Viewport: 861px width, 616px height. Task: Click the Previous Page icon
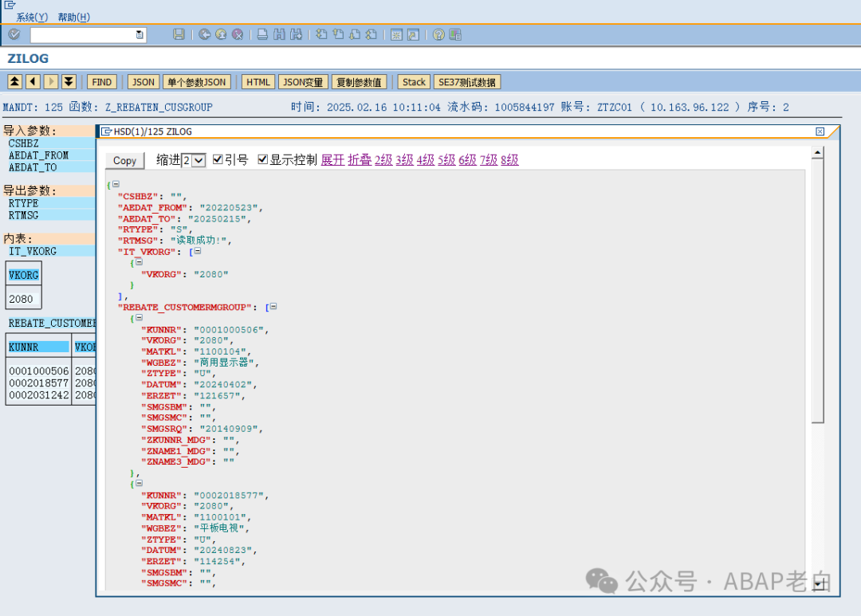click(x=338, y=34)
